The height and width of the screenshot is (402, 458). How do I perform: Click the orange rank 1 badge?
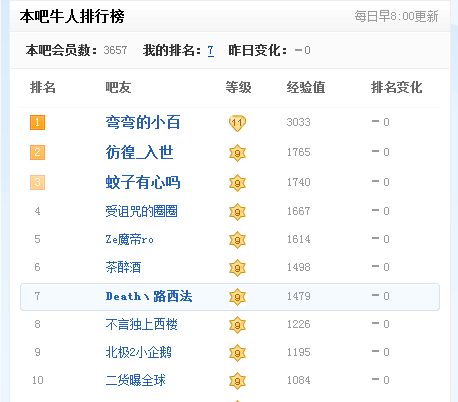pos(37,122)
